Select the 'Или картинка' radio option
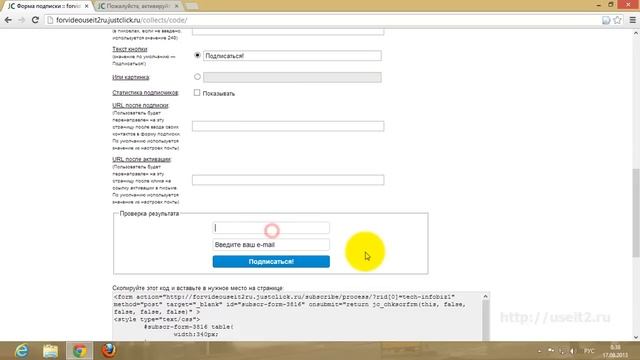 198,77
